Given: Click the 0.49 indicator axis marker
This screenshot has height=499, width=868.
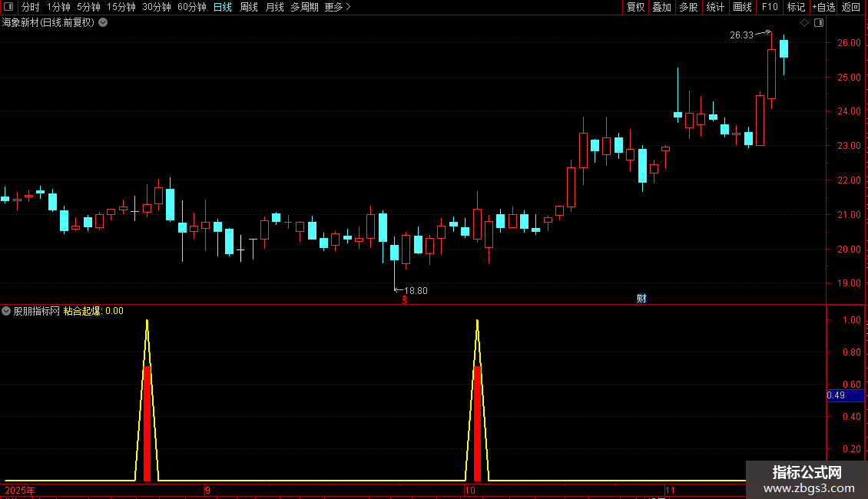Looking at the screenshot, I should [845, 395].
